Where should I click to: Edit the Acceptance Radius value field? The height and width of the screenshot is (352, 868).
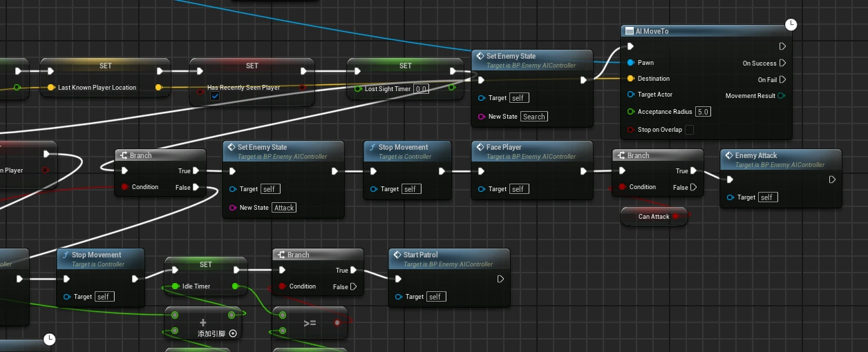704,112
